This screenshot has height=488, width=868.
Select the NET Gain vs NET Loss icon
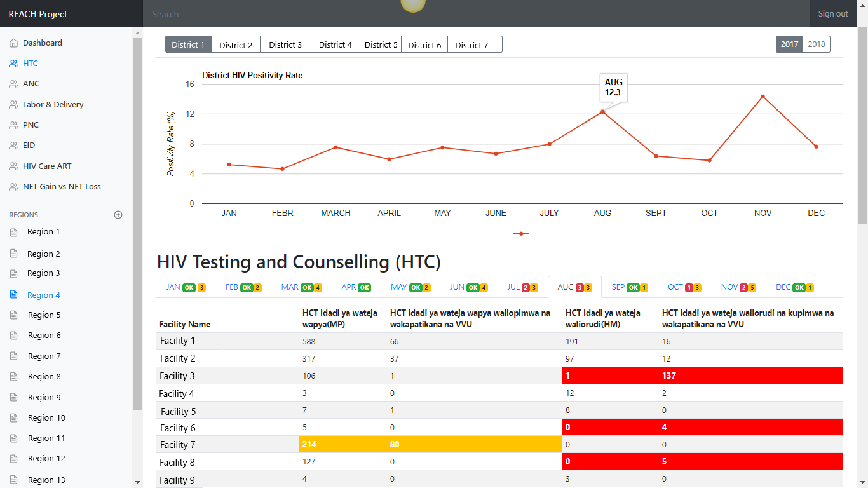tap(13, 186)
